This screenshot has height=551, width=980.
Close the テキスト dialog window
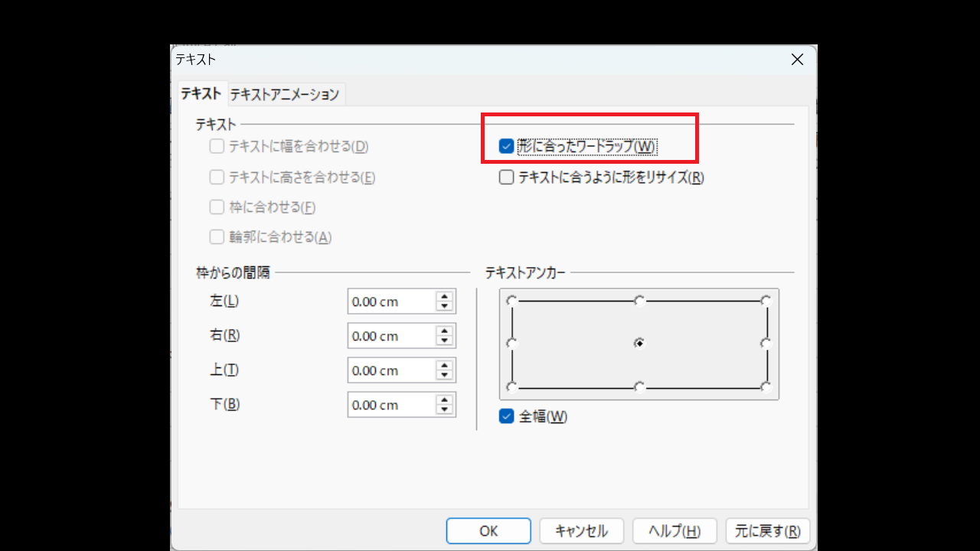[x=797, y=60]
